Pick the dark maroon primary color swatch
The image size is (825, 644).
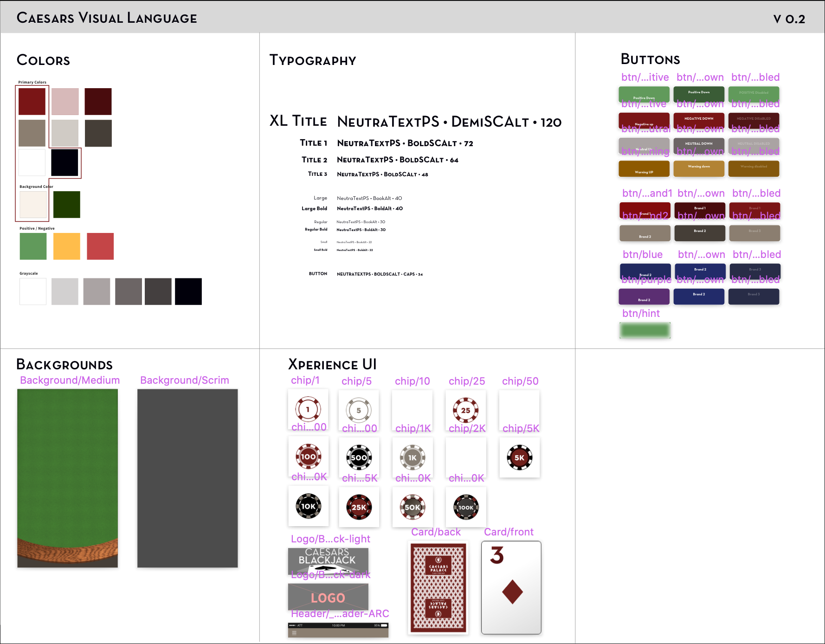tap(98, 101)
